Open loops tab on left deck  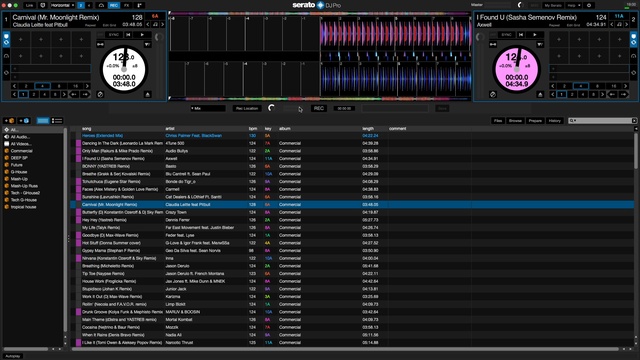(x=6, y=73)
